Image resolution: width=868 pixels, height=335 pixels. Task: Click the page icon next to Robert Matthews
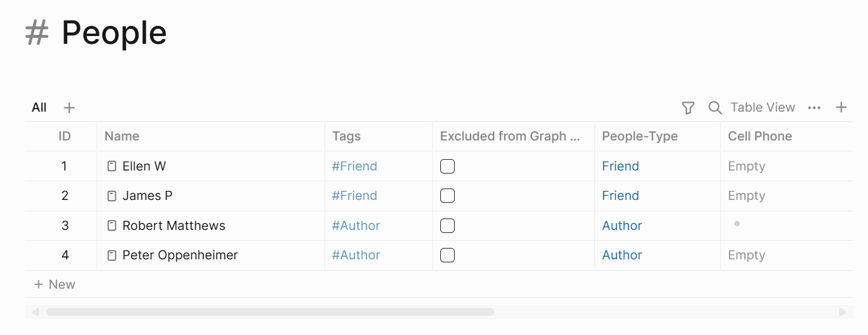pyautogui.click(x=112, y=226)
